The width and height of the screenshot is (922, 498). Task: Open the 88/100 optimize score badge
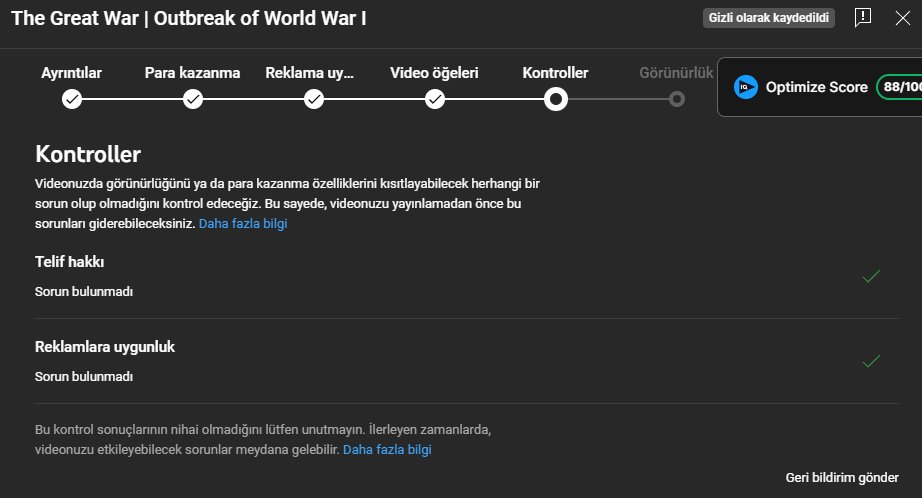point(899,87)
